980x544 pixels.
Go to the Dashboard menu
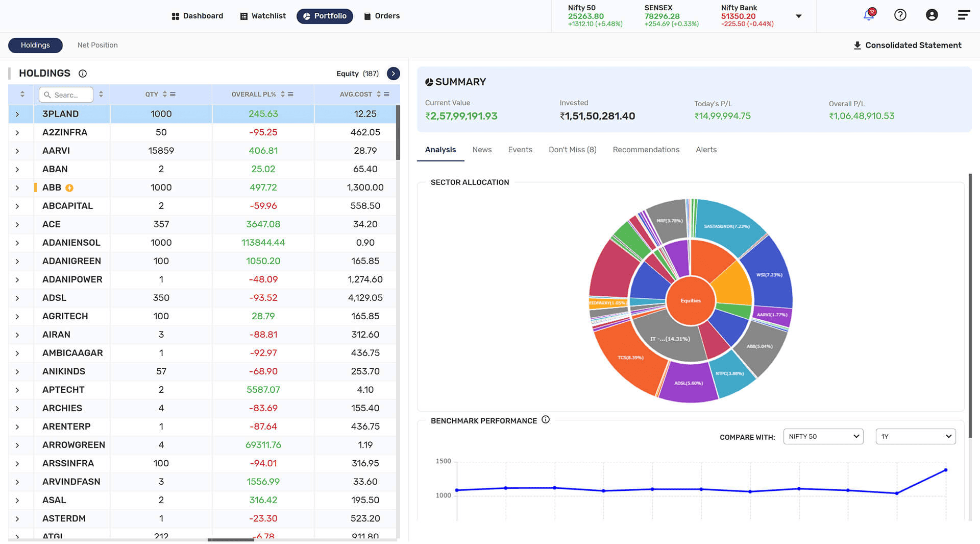tap(198, 16)
